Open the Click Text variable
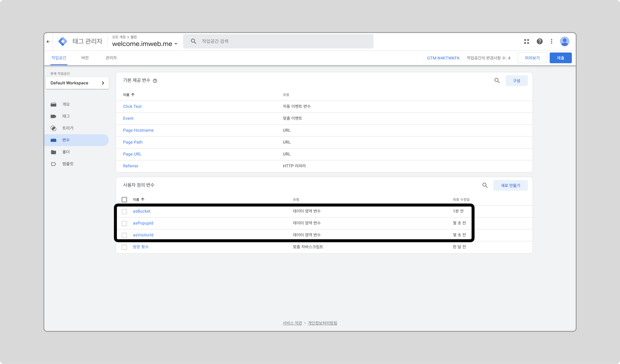This screenshot has height=364, width=620. pos(132,107)
